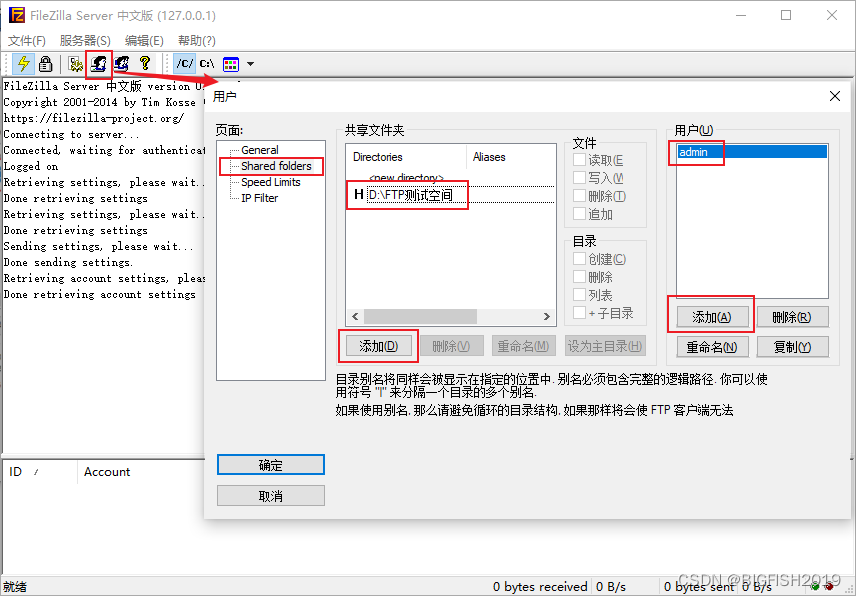Click the colored grid sort icon
The height and width of the screenshot is (596, 856).
231,64
